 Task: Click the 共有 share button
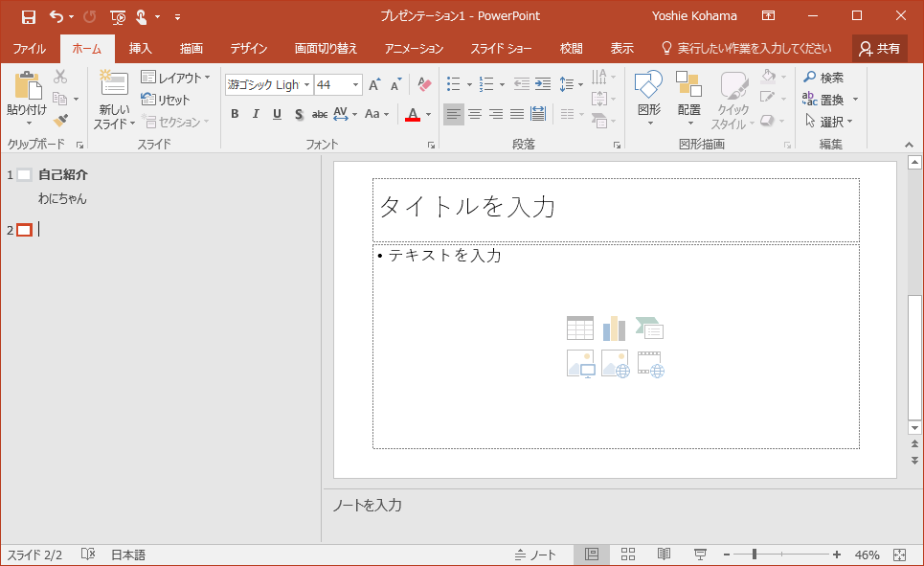click(879, 49)
